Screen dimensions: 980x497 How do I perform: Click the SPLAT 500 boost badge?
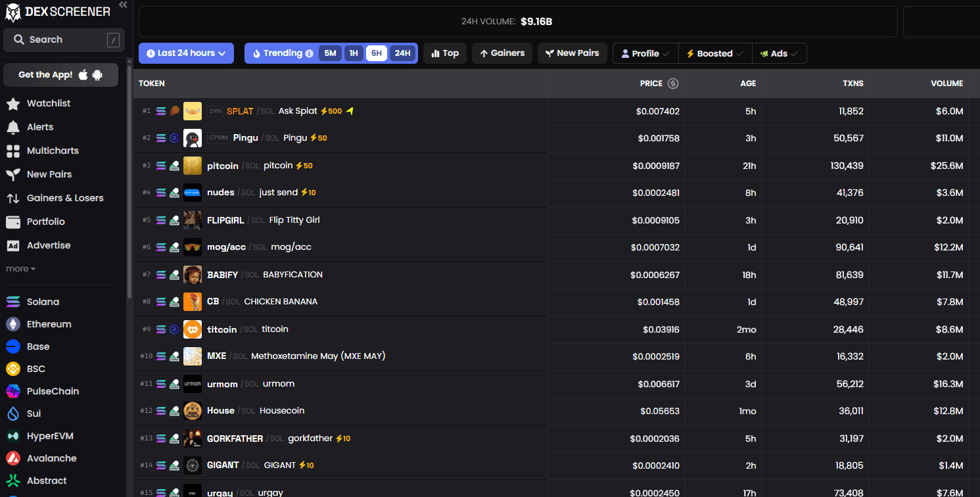[x=331, y=111]
